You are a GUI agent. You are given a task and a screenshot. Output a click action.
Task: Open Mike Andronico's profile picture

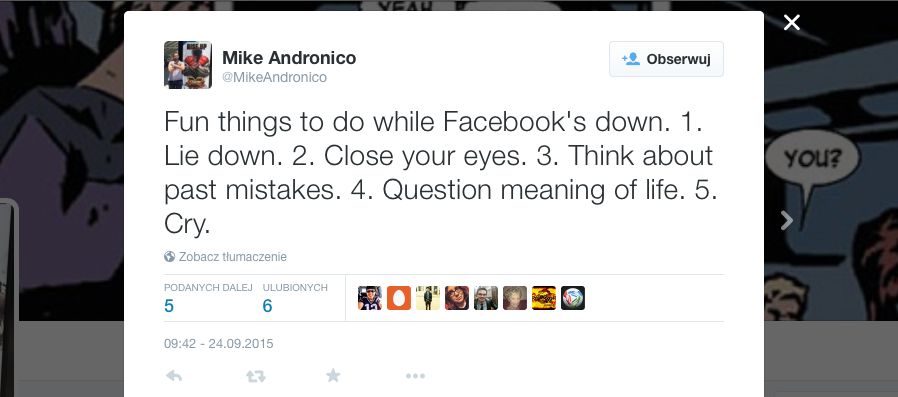[188, 65]
